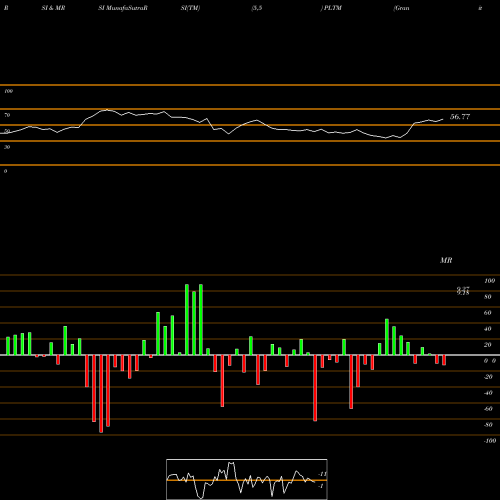Click the RSI axis label 70
Screen dimensions: 500x500
[7, 115]
